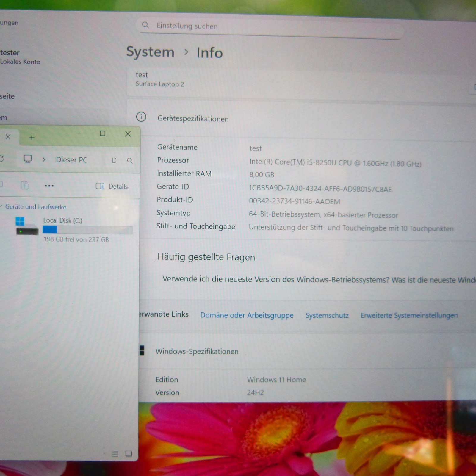
Task: Click the 198 GB frei von 237 GB text
Action: point(76,239)
